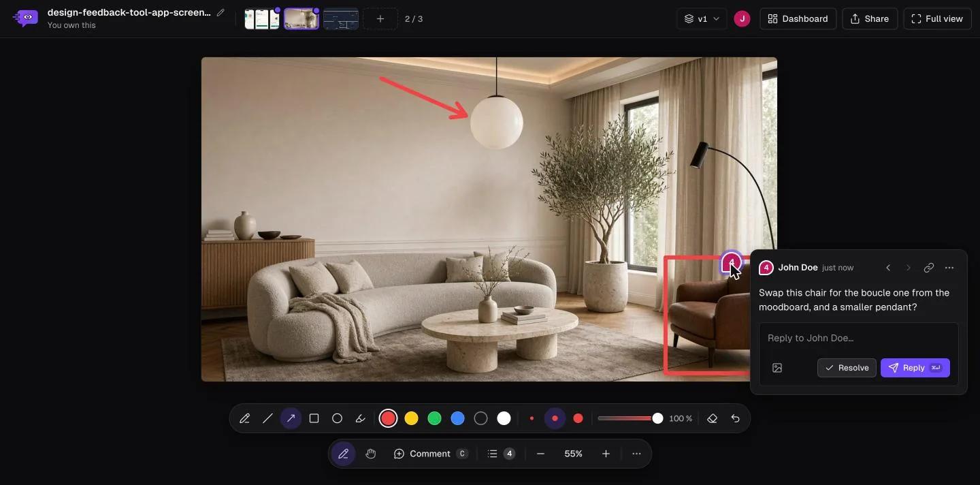Open the bottom toolbar more options

click(636, 454)
